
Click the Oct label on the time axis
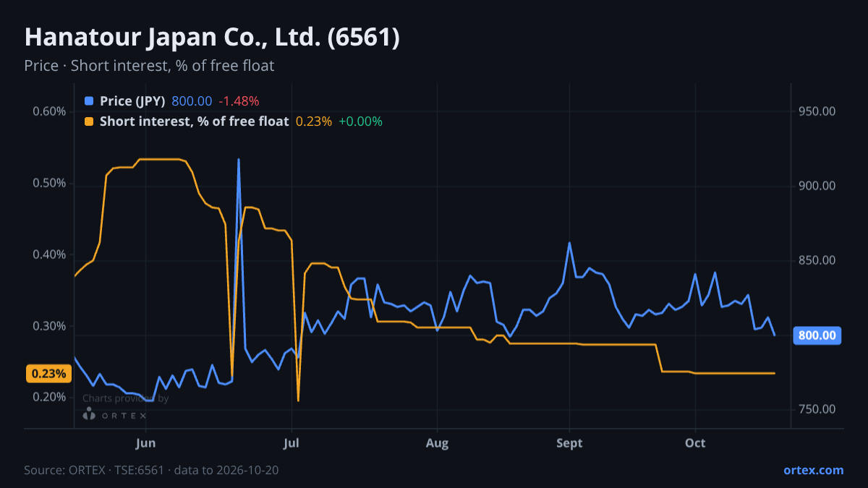pos(695,442)
